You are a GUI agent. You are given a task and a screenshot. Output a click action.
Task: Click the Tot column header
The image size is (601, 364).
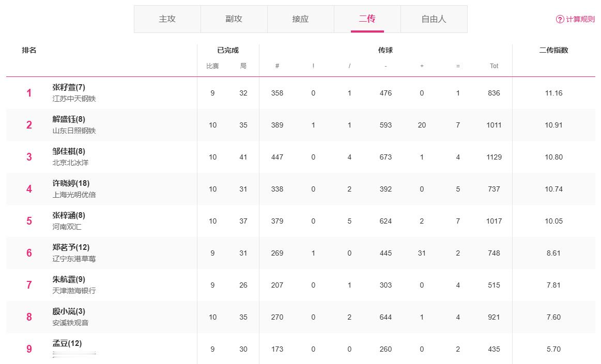click(494, 66)
